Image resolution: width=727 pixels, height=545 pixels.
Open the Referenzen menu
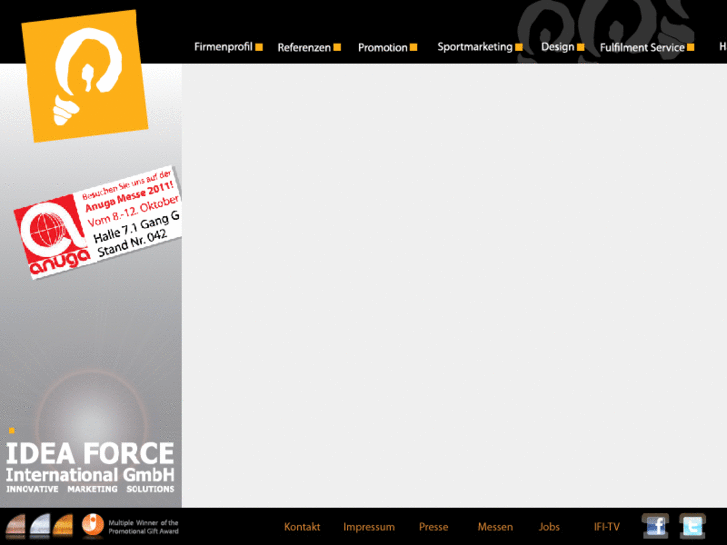pyautogui.click(x=309, y=47)
